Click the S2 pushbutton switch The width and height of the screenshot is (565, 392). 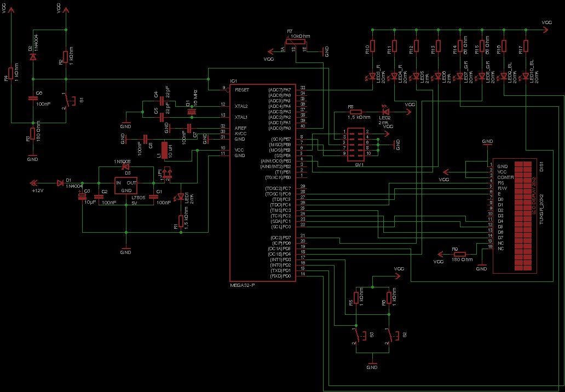[394, 336]
